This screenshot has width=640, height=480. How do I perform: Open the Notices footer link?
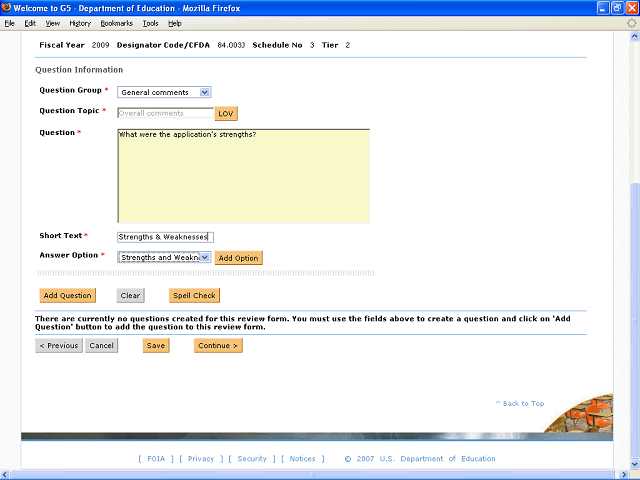[x=302, y=459]
